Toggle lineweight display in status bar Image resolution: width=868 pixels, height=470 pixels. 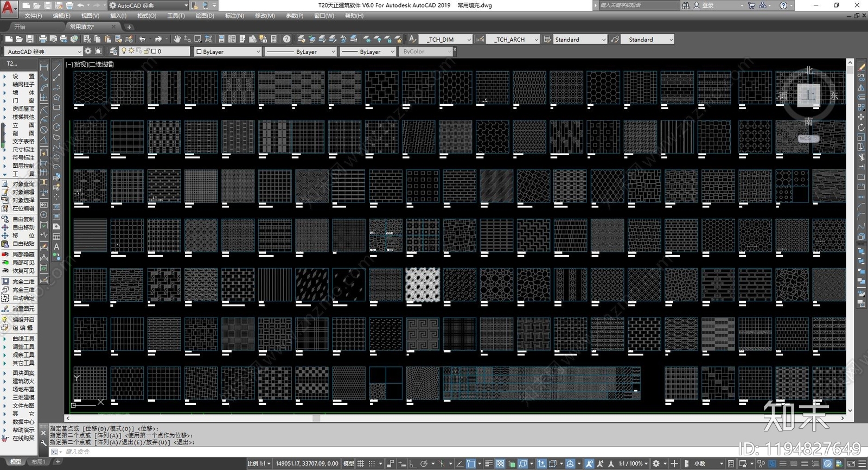pyautogui.click(x=489, y=463)
